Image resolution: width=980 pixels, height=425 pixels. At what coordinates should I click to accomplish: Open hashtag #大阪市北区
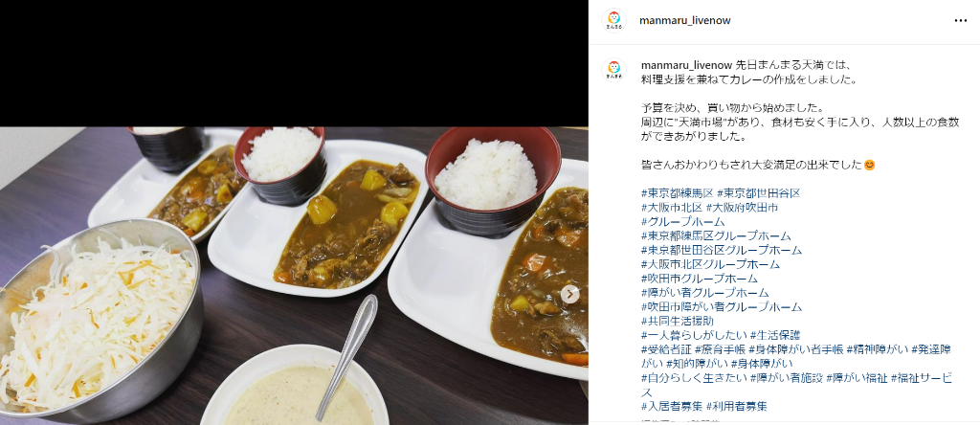pos(672,208)
